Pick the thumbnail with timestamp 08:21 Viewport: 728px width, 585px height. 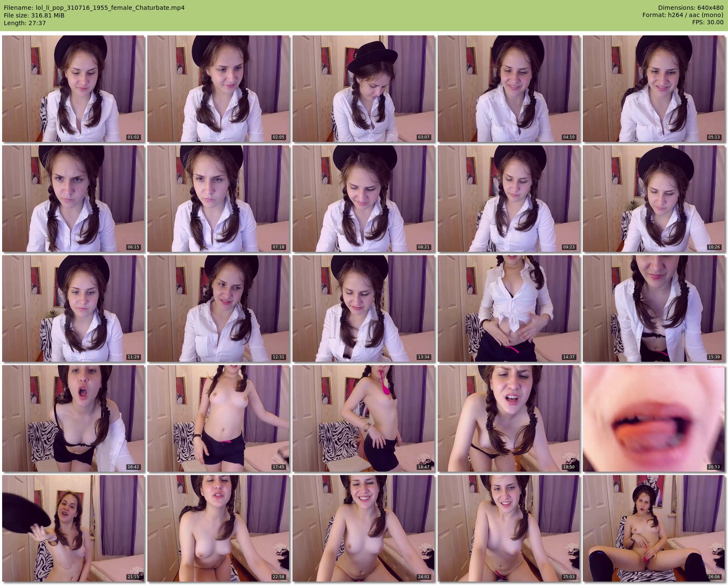364,198
